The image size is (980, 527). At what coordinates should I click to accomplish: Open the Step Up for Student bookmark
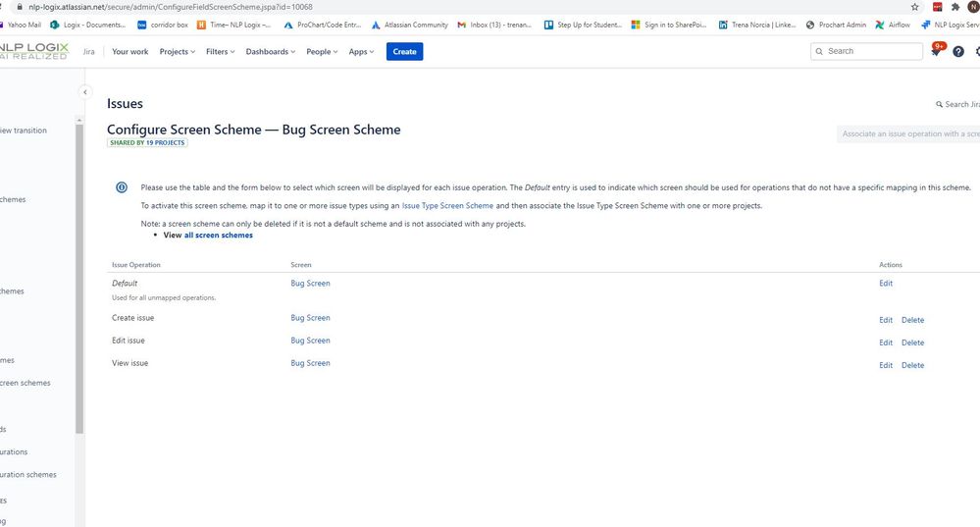pos(583,25)
